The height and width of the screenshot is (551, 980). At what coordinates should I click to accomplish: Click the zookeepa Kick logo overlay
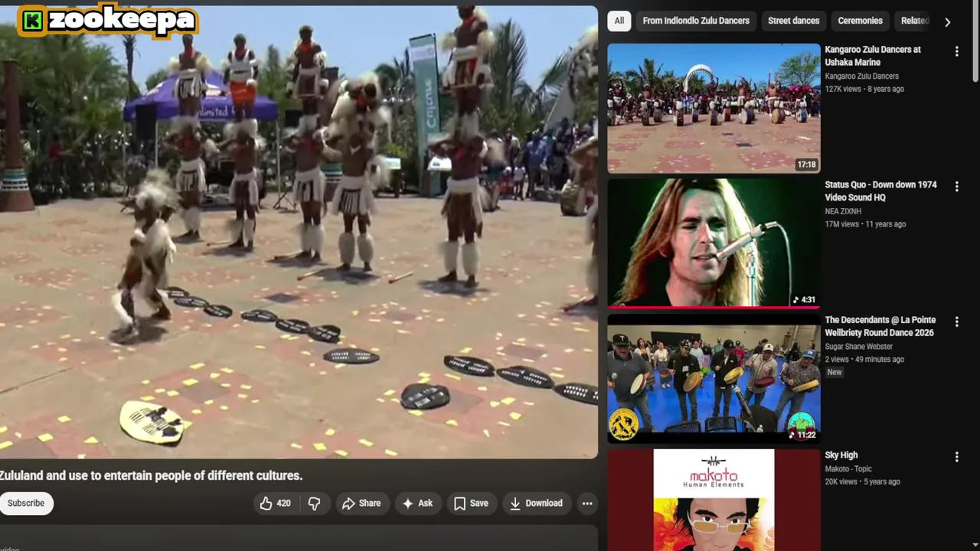[x=107, y=21]
